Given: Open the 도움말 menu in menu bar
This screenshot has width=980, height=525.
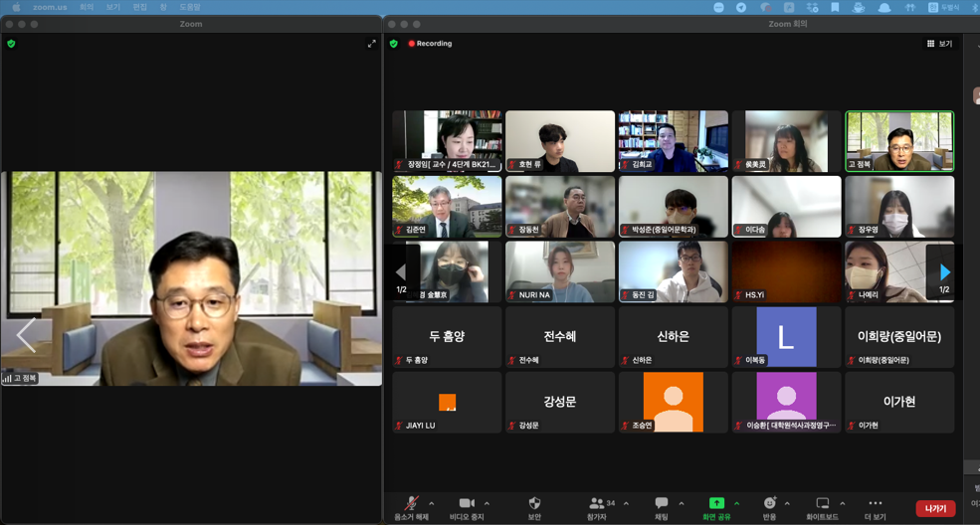Looking at the screenshot, I should (189, 7).
